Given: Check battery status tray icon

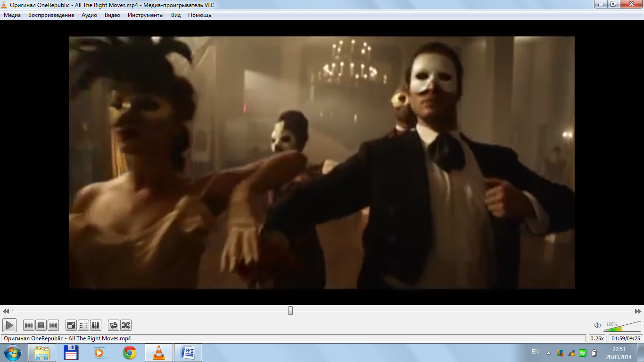Looking at the screenshot, I should click(594, 353).
